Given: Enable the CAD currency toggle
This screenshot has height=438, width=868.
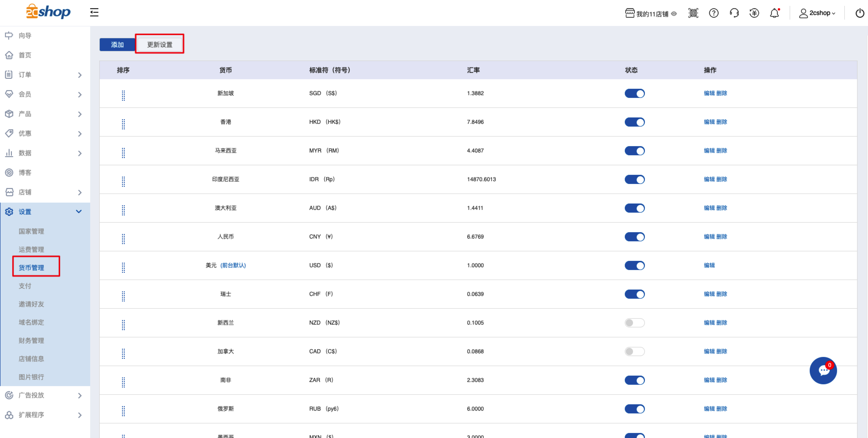Looking at the screenshot, I should click(x=634, y=351).
